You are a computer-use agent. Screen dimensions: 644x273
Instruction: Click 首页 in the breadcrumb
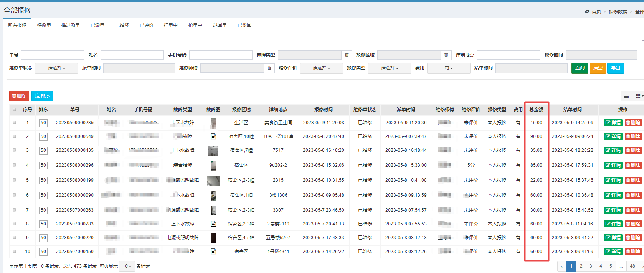tap(596, 12)
